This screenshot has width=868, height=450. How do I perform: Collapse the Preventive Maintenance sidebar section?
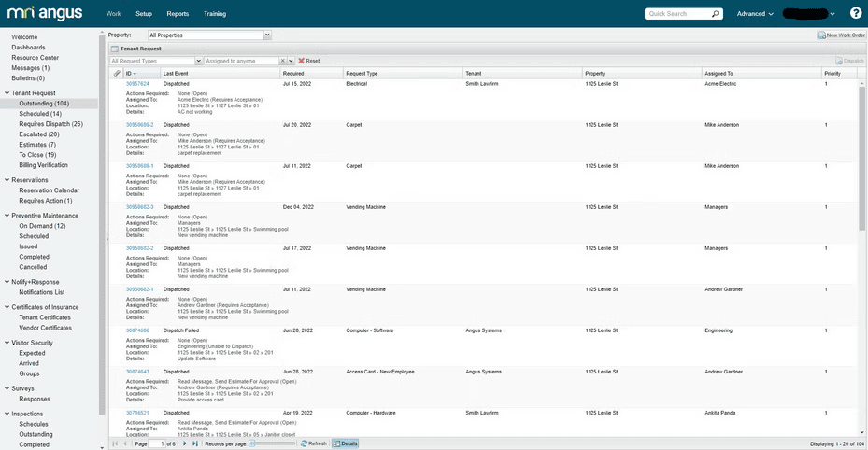[7, 216]
